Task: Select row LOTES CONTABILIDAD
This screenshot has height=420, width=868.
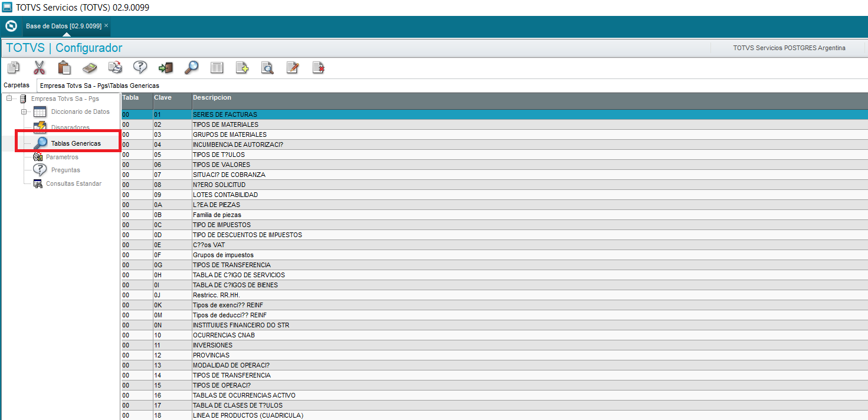Action: (x=494, y=195)
